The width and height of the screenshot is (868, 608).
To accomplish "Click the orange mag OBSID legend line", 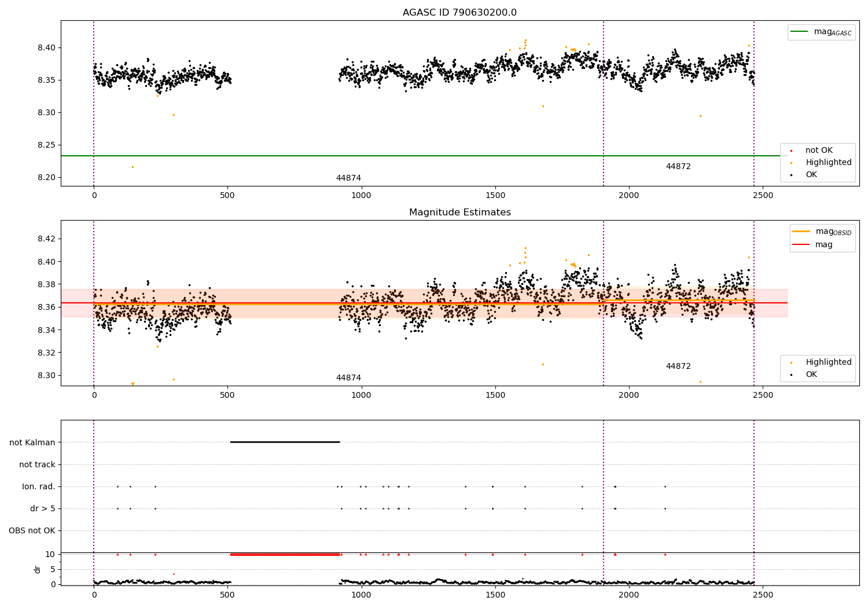I will coord(801,232).
